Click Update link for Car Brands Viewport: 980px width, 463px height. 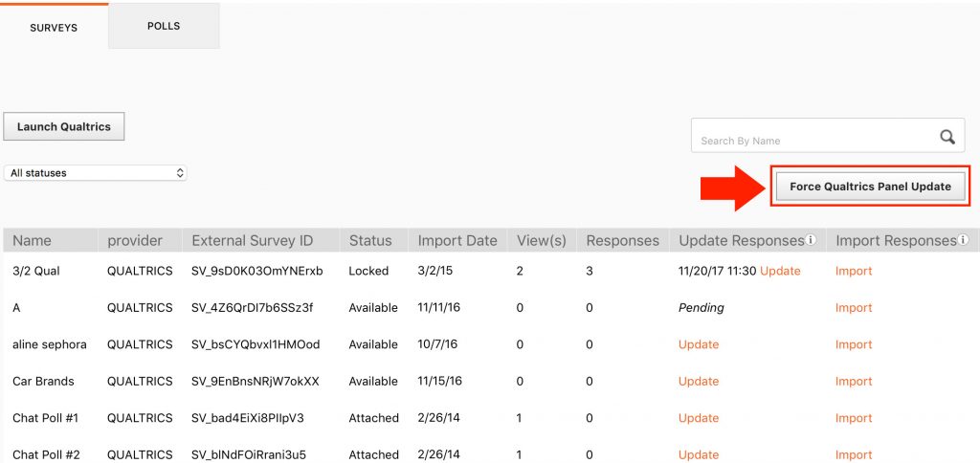pyautogui.click(x=699, y=381)
